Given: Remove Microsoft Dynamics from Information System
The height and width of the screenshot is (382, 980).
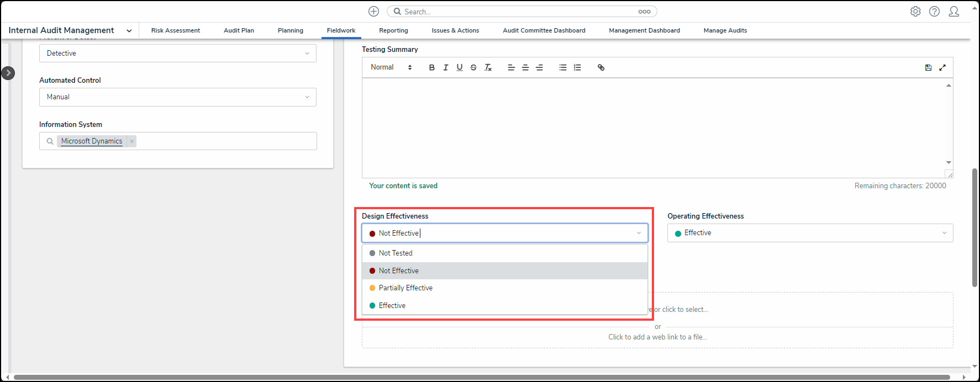Looking at the screenshot, I should [x=131, y=141].
